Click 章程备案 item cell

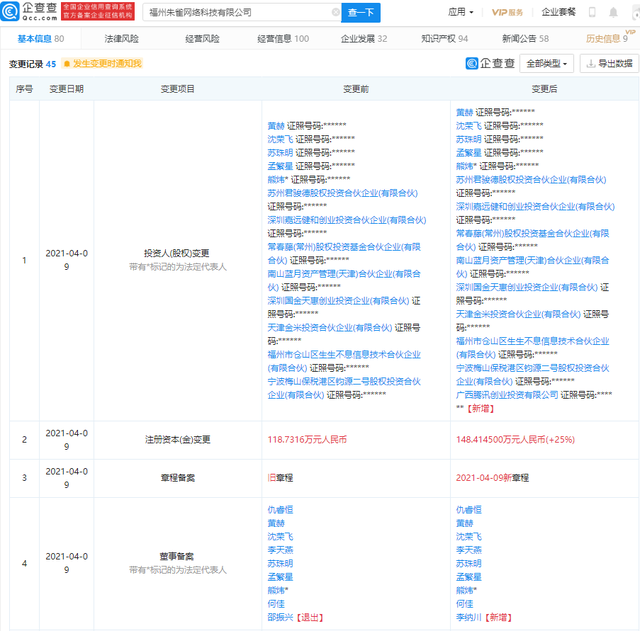178,478
